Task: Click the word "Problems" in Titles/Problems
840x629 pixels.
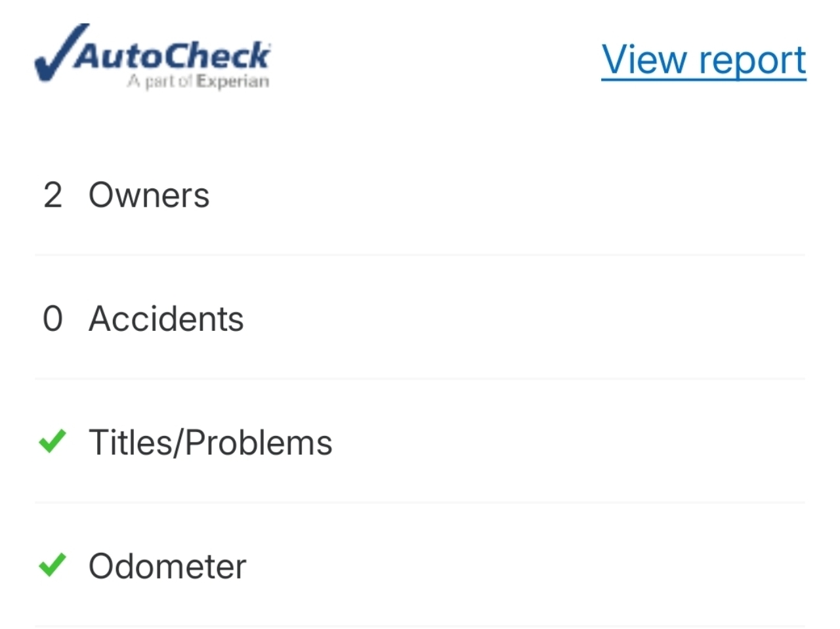Action: point(259,443)
